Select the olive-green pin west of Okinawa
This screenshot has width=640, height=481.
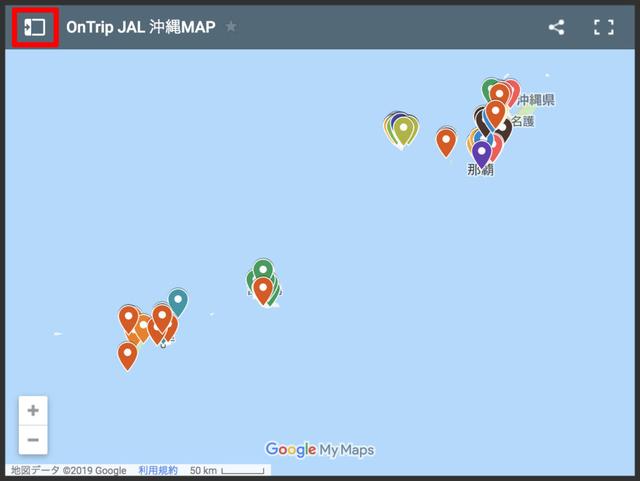[x=403, y=131]
